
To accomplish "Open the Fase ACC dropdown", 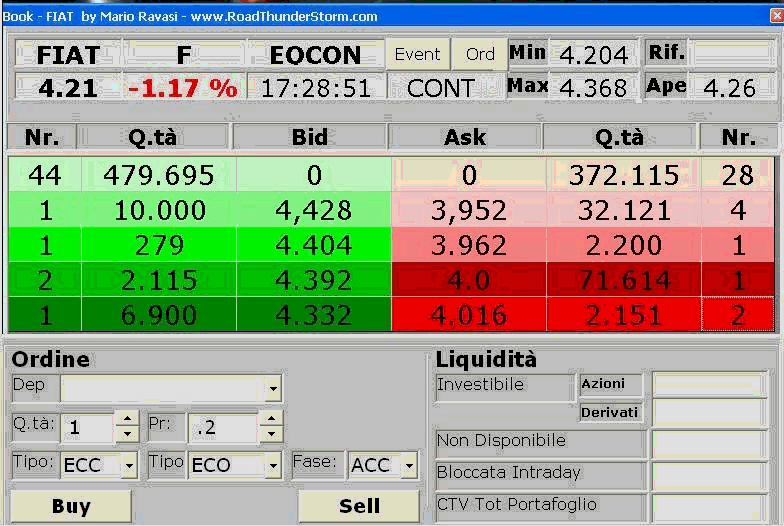I will coord(409,466).
